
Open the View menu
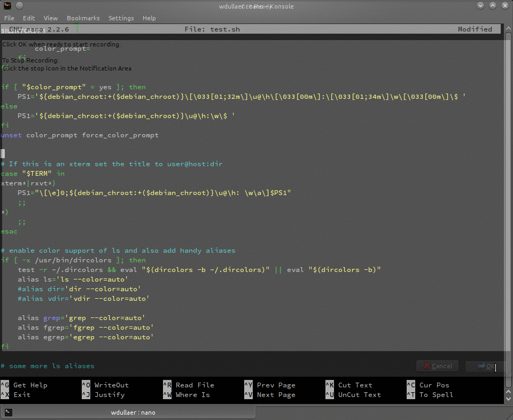coord(50,18)
